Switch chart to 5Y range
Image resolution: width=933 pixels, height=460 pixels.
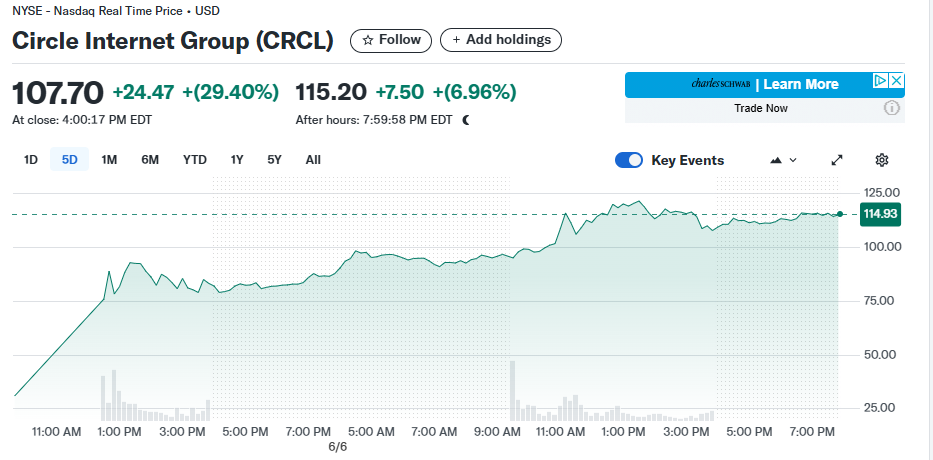coord(274,159)
